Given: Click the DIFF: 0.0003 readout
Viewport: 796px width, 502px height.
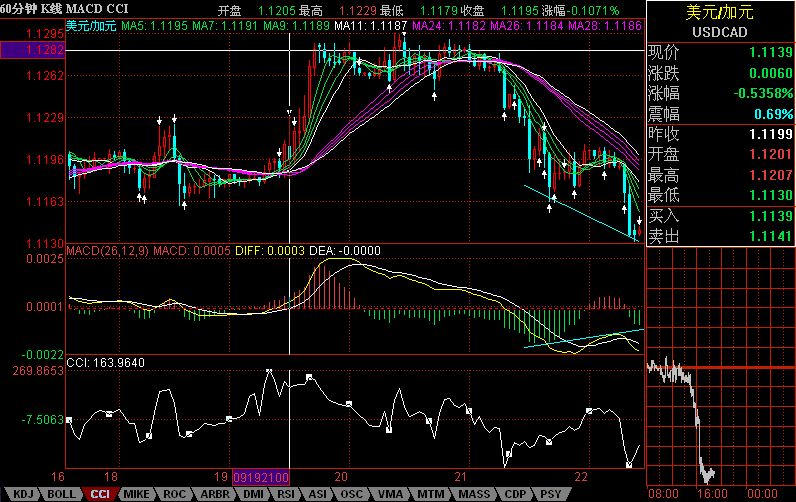Looking at the screenshot, I should [270, 251].
